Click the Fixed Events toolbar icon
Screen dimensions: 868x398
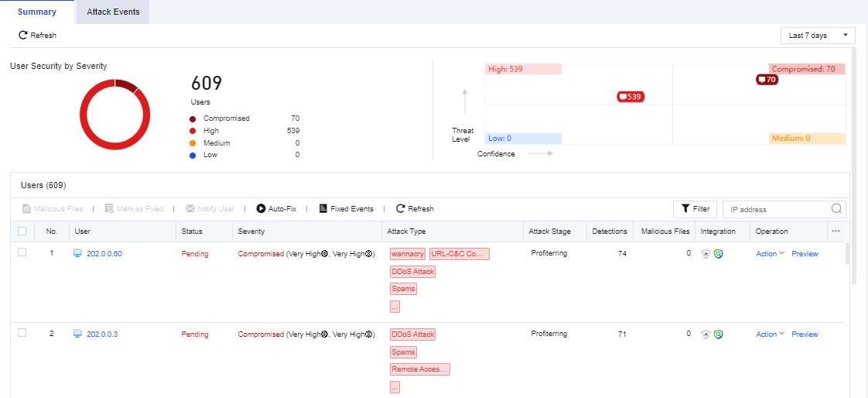[323, 209]
